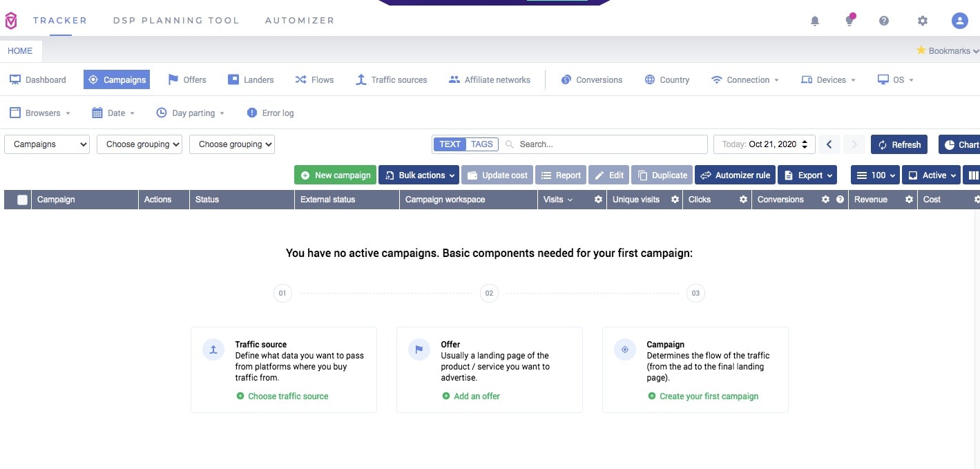Go to next date with right arrow
This screenshot has width=980, height=469.
(x=854, y=144)
